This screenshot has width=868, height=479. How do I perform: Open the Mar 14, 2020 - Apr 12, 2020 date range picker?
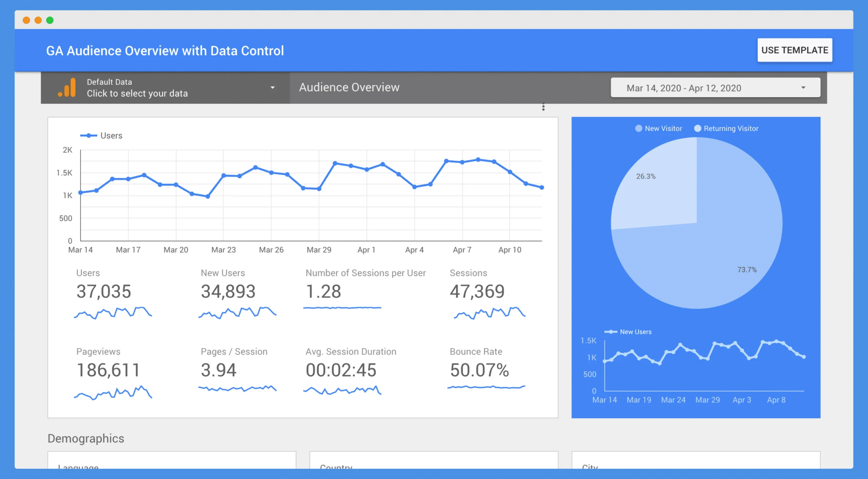[715, 88]
